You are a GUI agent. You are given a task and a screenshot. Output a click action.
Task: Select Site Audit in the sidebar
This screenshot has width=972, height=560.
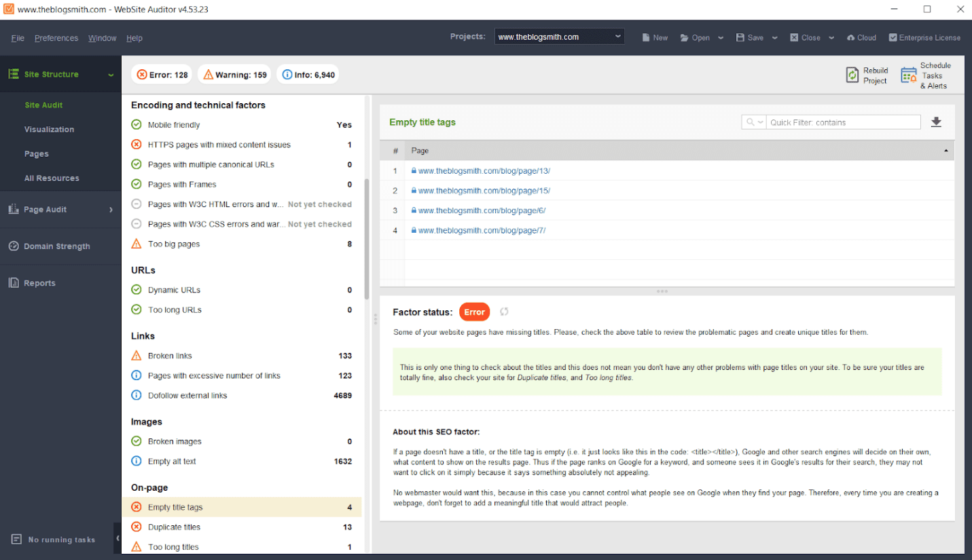pyautogui.click(x=43, y=105)
